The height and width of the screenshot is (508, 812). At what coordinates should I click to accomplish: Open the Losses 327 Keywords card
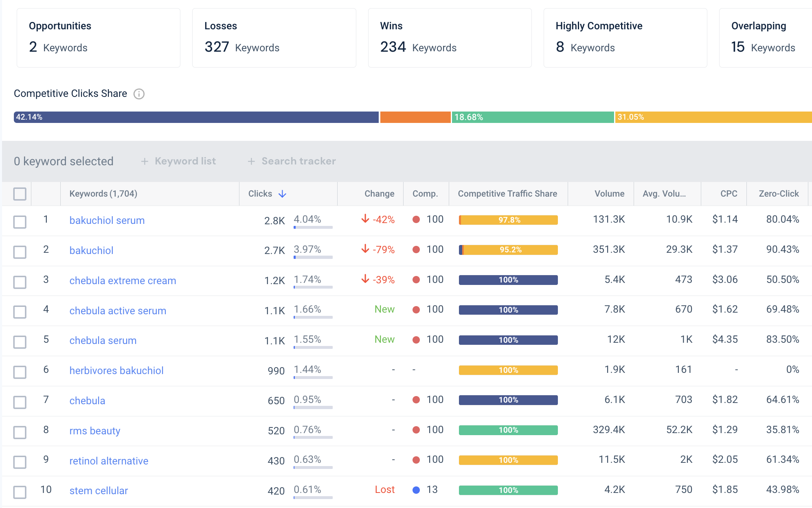click(274, 38)
